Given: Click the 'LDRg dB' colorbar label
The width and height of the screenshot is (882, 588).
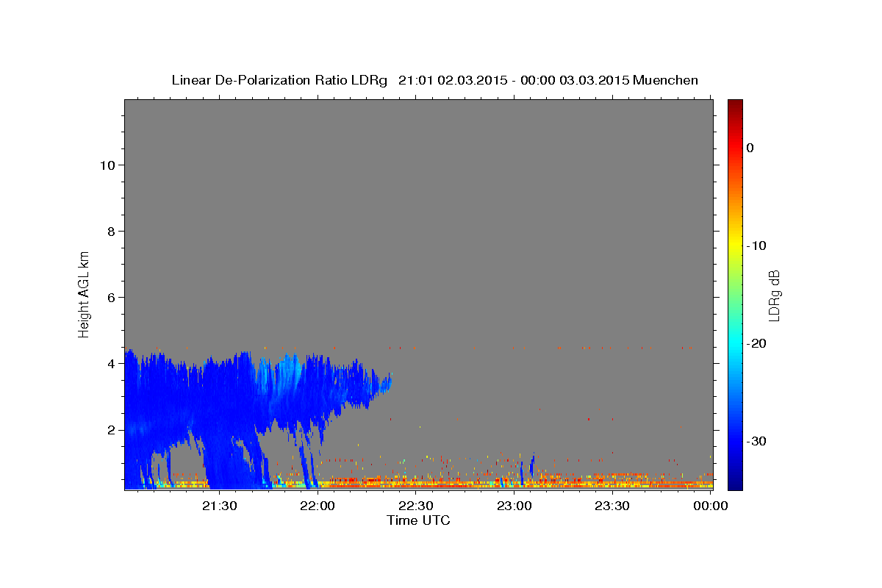Looking at the screenshot, I should (x=773, y=295).
